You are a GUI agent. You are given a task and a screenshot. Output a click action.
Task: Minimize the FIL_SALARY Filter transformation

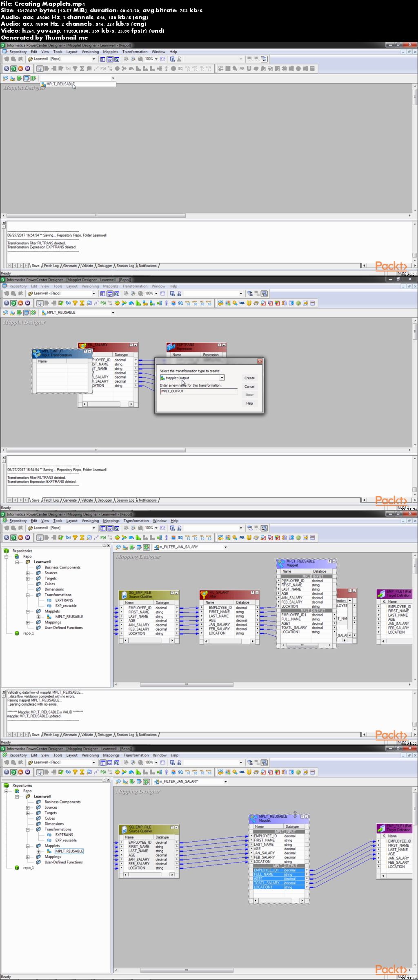[x=257, y=593]
